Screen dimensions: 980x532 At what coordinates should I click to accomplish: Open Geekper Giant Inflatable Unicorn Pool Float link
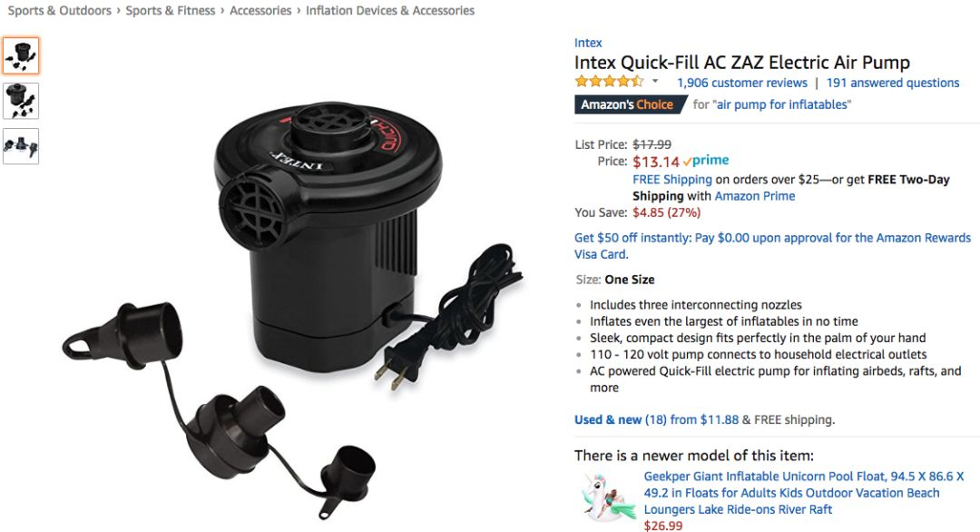pos(804,493)
